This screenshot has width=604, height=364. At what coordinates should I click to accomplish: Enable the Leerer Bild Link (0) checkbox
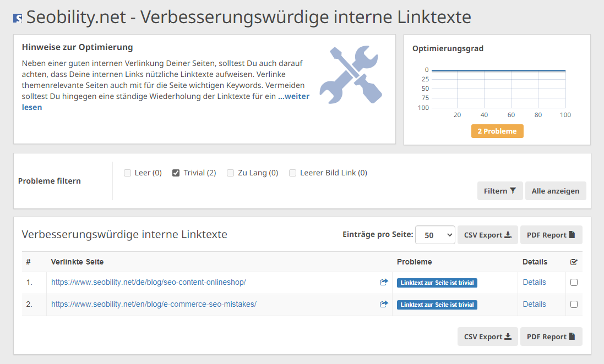pos(293,173)
